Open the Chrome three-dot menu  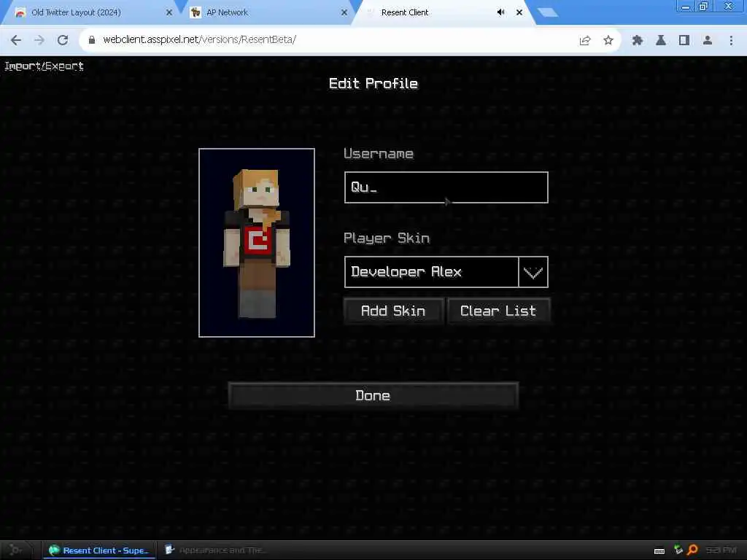pyautogui.click(x=731, y=41)
